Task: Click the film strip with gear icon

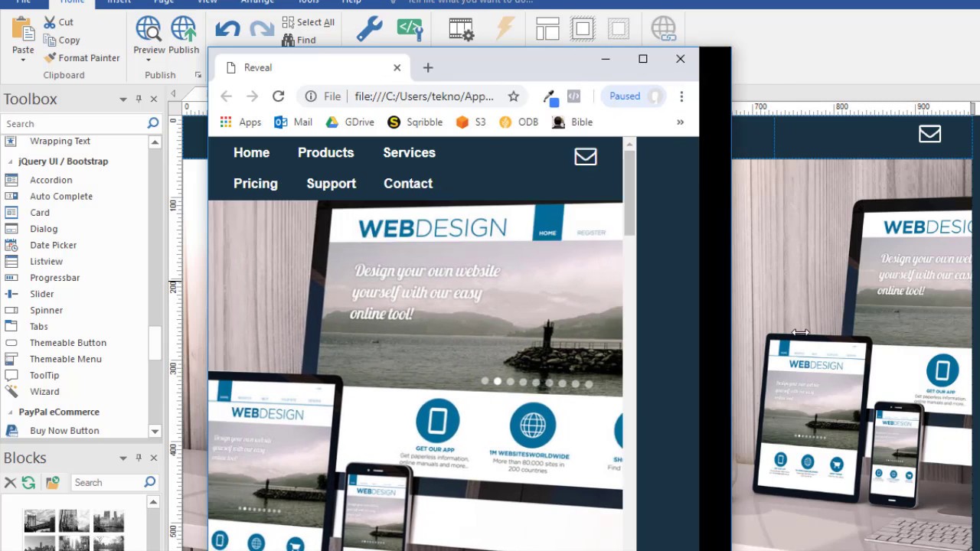Action: pyautogui.click(x=462, y=29)
